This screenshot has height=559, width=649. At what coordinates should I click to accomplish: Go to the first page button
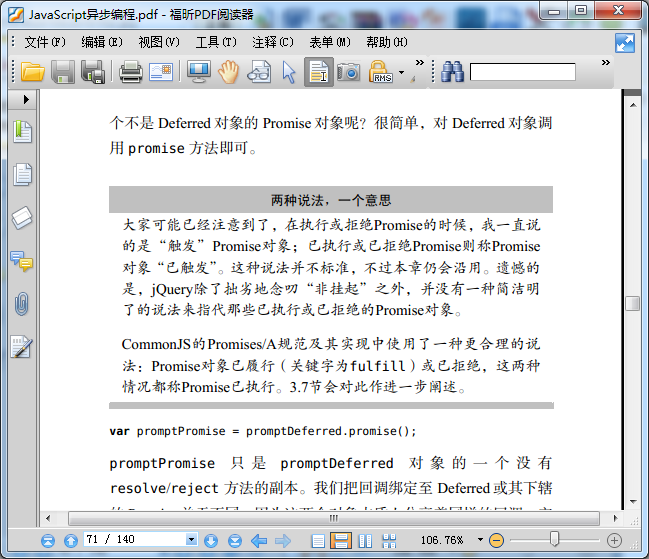pyautogui.click(x=48, y=541)
